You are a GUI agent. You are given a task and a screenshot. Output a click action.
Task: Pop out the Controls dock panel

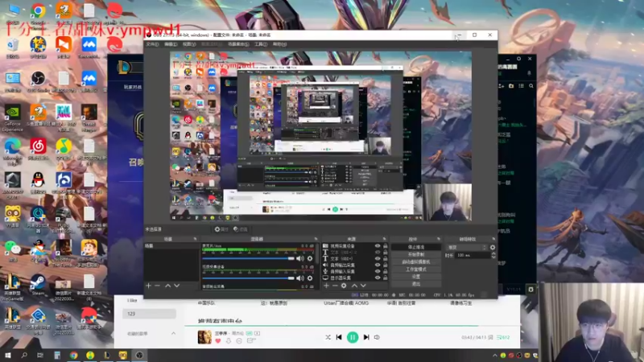tap(439, 239)
